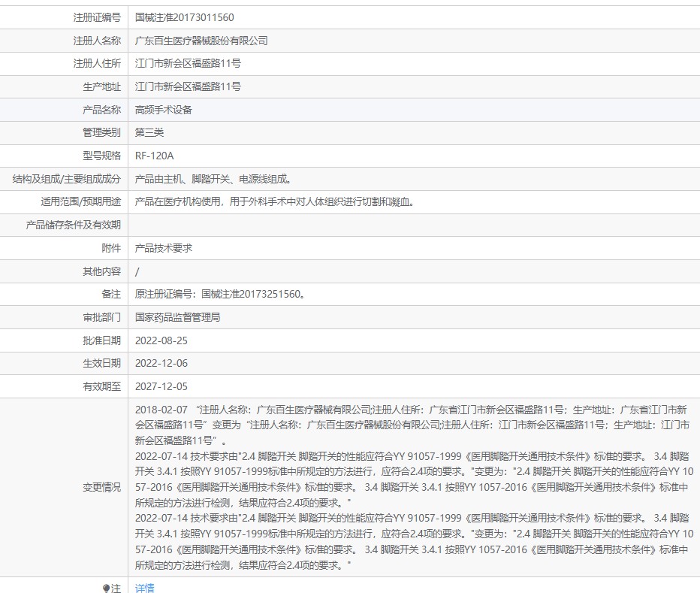Select the slash value in the 其他内容 row
Screen dimensions: 700x593
pos(137,272)
